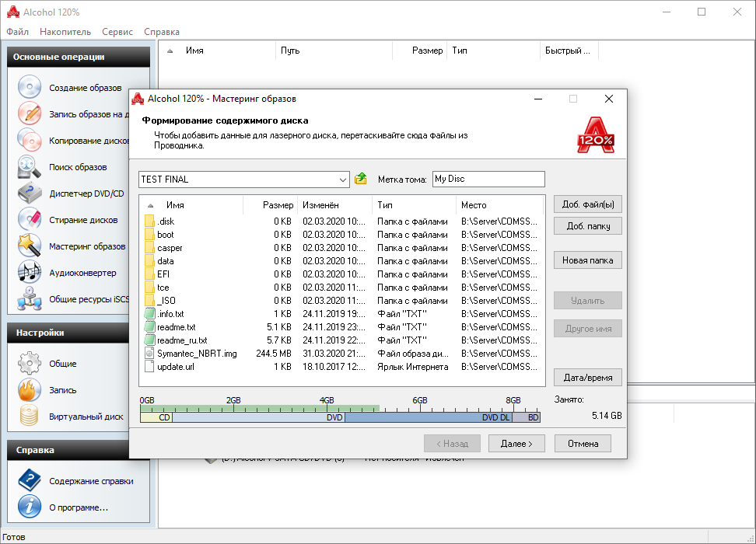
Task: Open the Сервис menu
Action: [x=117, y=32]
